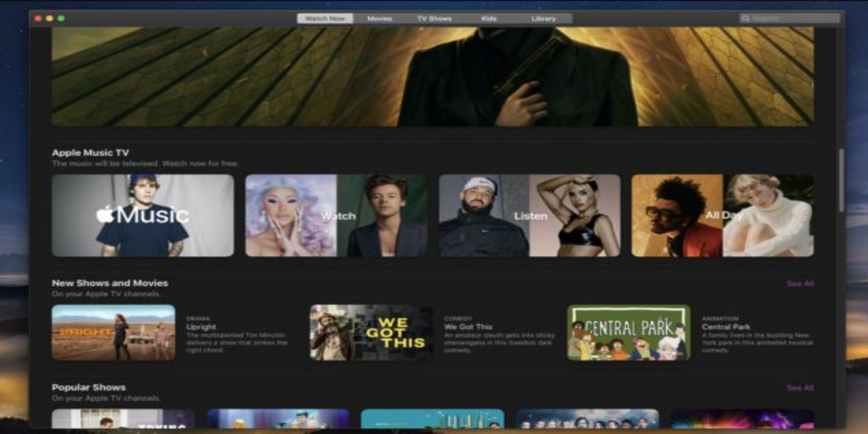
Task: Select the Kids tab
Action: click(x=489, y=18)
